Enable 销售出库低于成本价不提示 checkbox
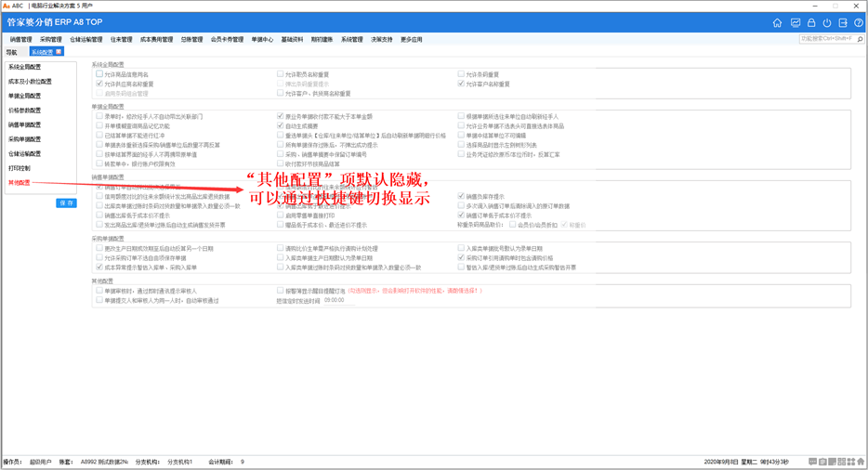Image resolution: width=868 pixels, height=470 pixels. [99, 215]
